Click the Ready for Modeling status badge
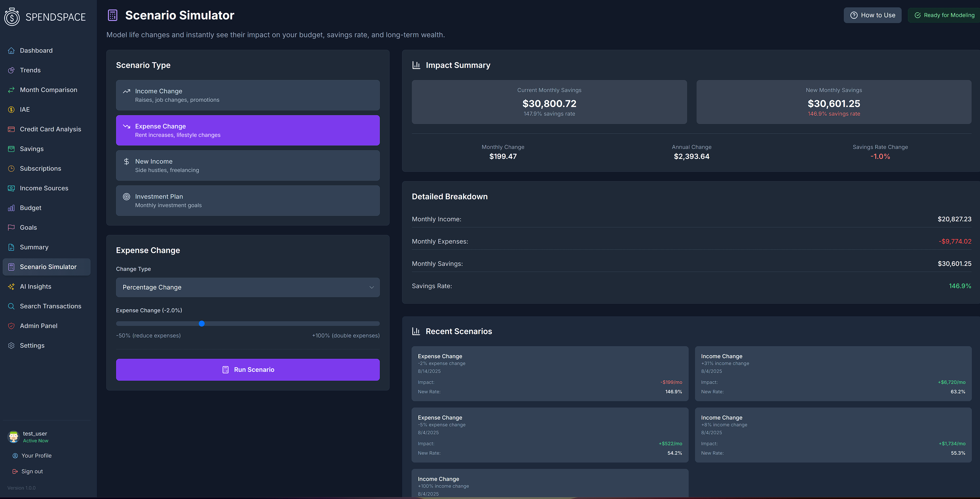Image resolution: width=980 pixels, height=499 pixels. tap(944, 15)
